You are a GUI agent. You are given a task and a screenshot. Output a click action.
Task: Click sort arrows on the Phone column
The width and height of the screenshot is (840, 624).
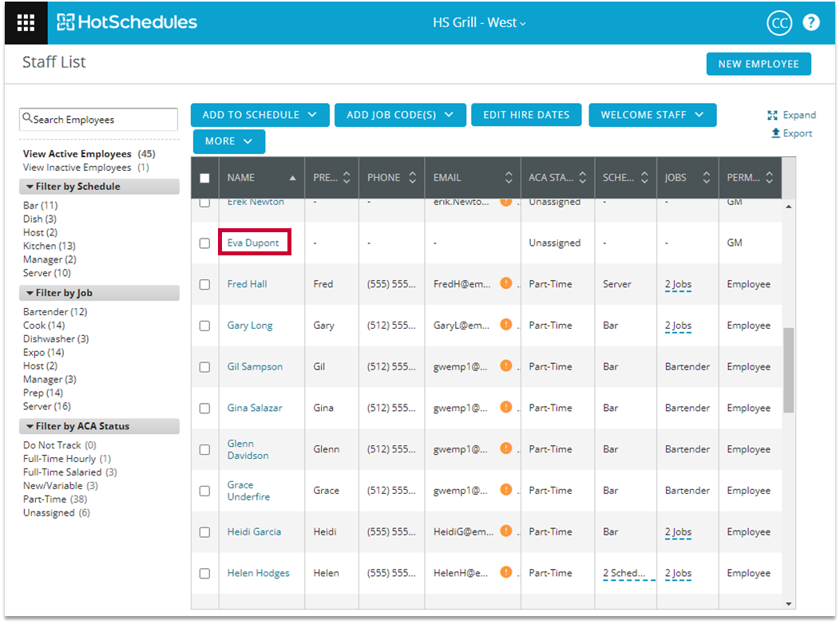(x=412, y=178)
